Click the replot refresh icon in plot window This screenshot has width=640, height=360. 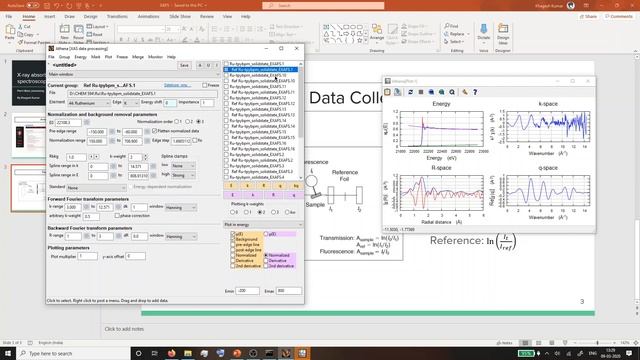(x=411, y=92)
